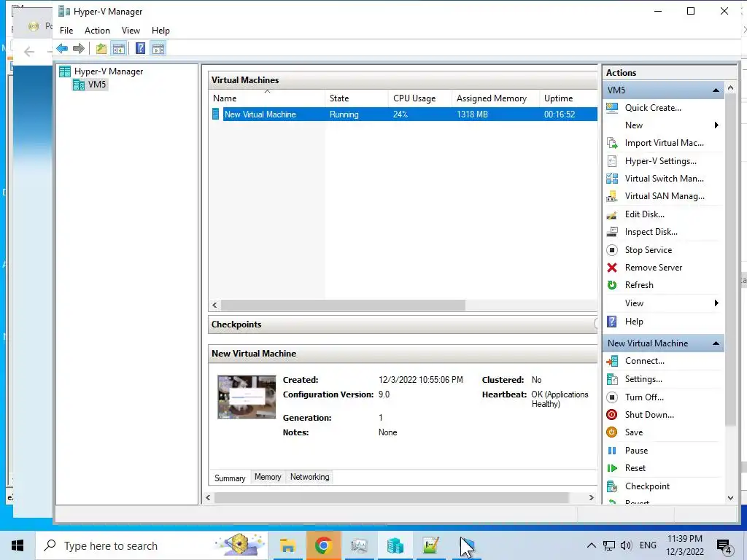Toggle Show/Hide Action Pane toolbar icon
This screenshot has width=747, height=560.
click(x=158, y=48)
